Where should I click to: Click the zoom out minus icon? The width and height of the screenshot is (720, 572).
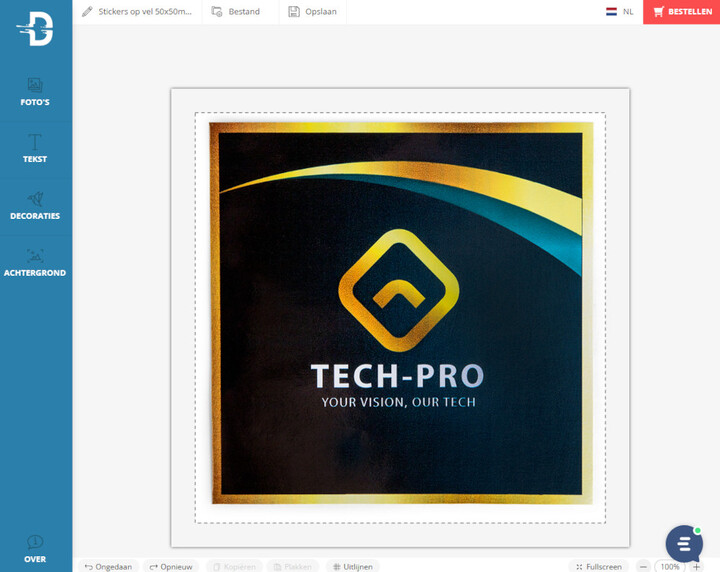pos(644,566)
